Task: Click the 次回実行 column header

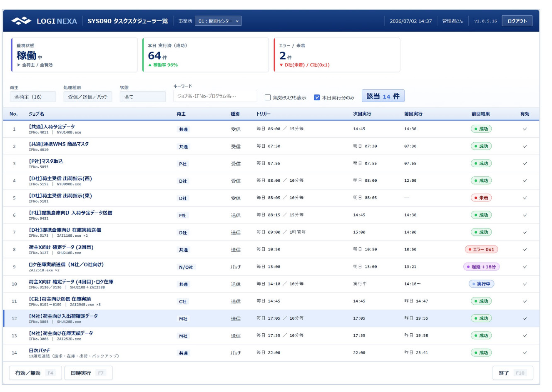Action: [x=362, y=114]
